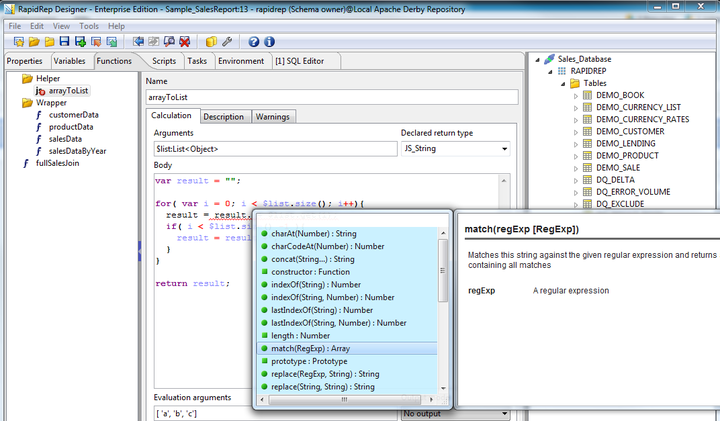The image size is (720, 421).
Task: Select the salesDataByYear function
Action: 78,151
